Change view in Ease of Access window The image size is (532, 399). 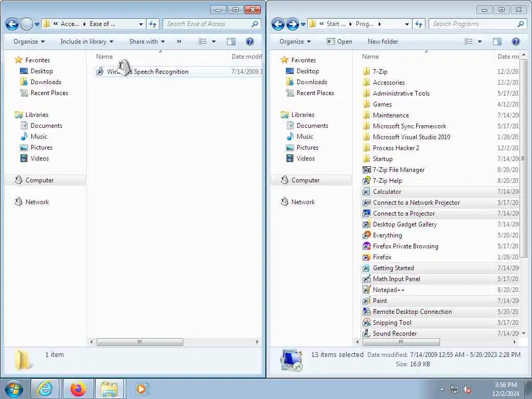[203, 42]
